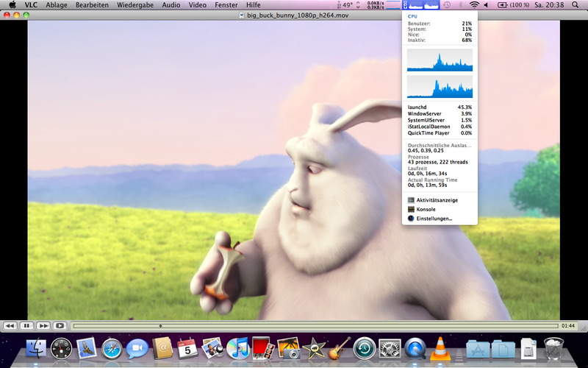The height and width of the screenshot is (368, 588).
Task: Select the SystemUIServer process row
Action: pyautogui.click(x=440, y=120)
